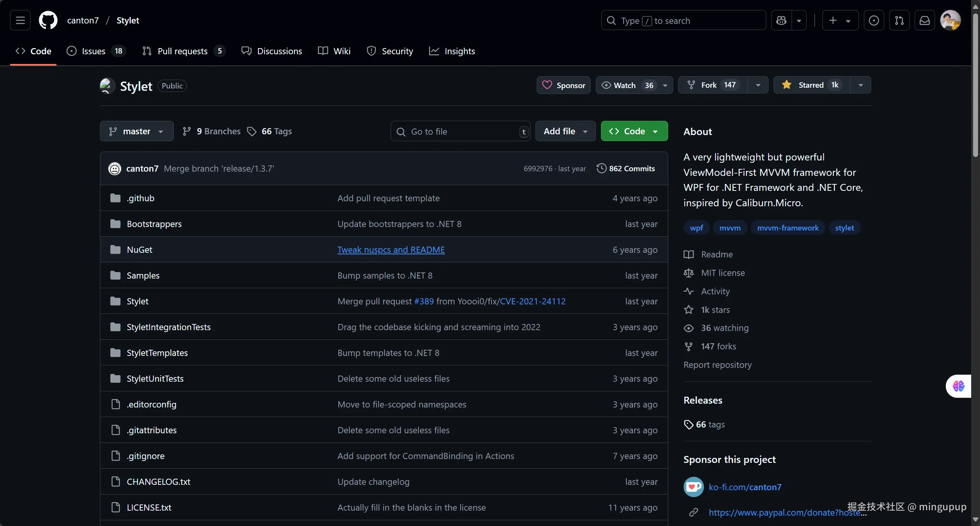Open the Watch notifications dropdown

pos(634,85)
